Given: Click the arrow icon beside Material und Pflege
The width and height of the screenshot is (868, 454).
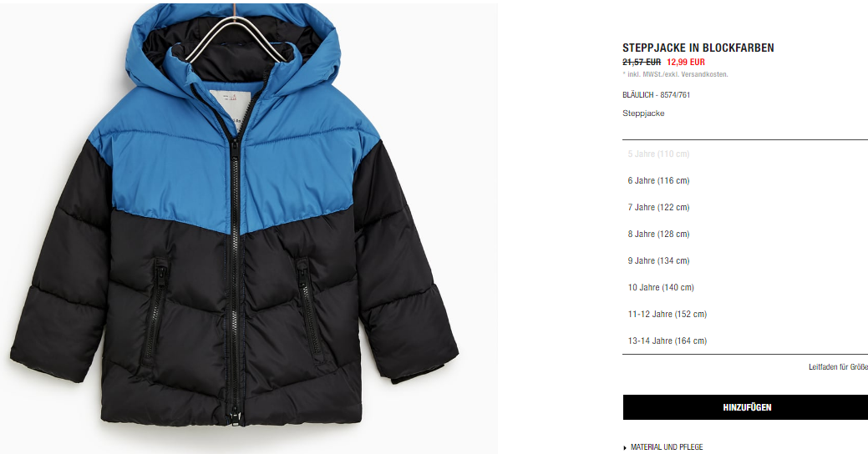Looking at the screenshot, I should pos(626,447).
